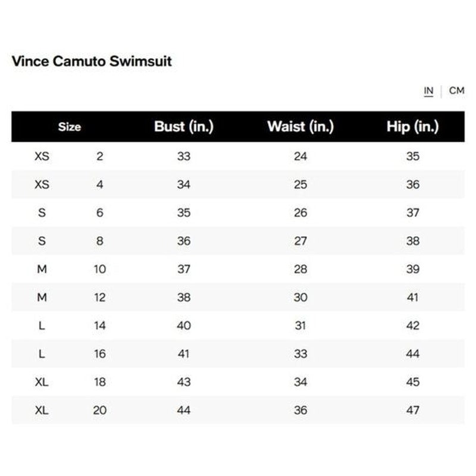Click the Bust (in.) column header
The width and height of the screenshot is (476, 476).
point(183,127)
